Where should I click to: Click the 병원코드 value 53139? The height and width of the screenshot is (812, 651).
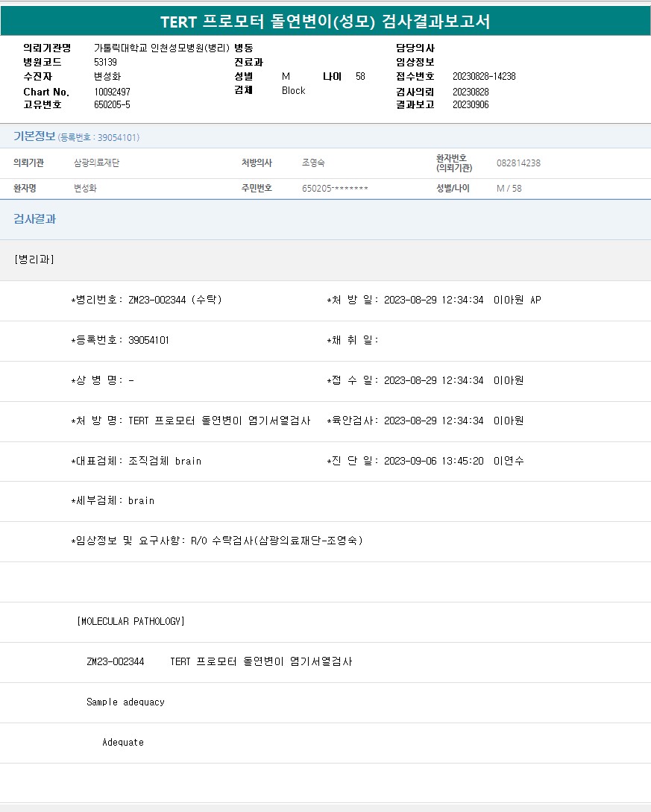[105, 62]
